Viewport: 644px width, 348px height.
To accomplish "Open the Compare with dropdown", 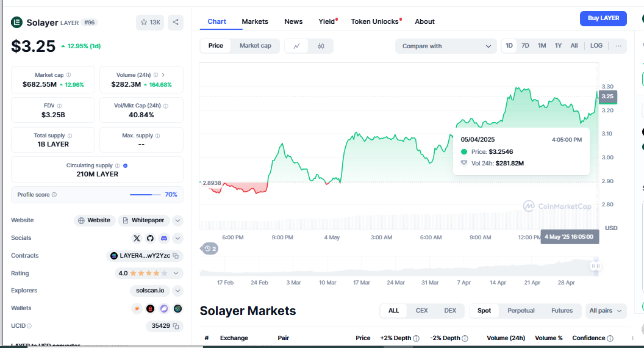I will (x=446, y=46).
